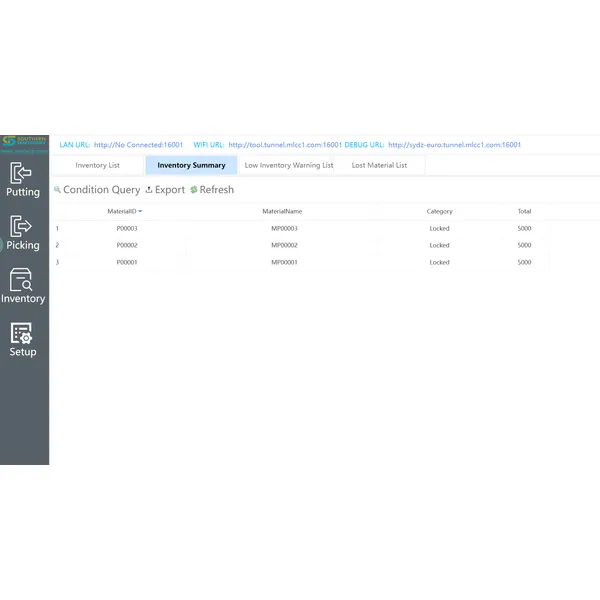This screenshot has width=600, height=600.
Task: Click the green Refresh icon
Action: 194,189
